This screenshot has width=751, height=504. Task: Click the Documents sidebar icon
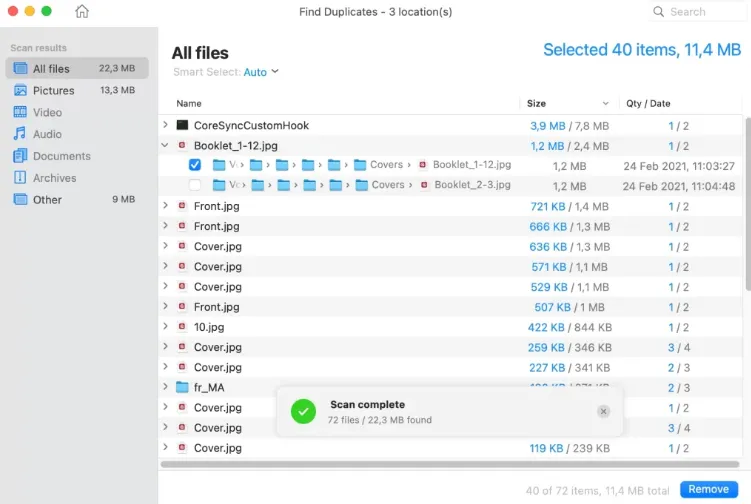click(20, 156)
